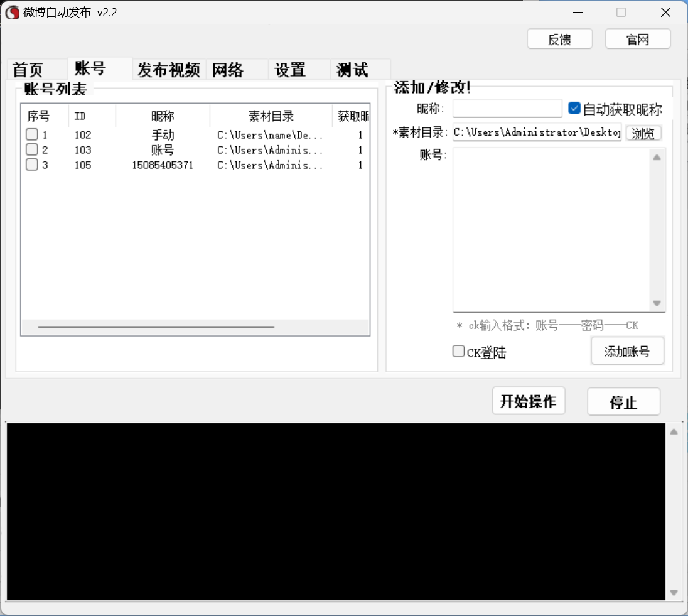Click the log console up scroll arrow

pyautogui.click(x=674, y=431)
